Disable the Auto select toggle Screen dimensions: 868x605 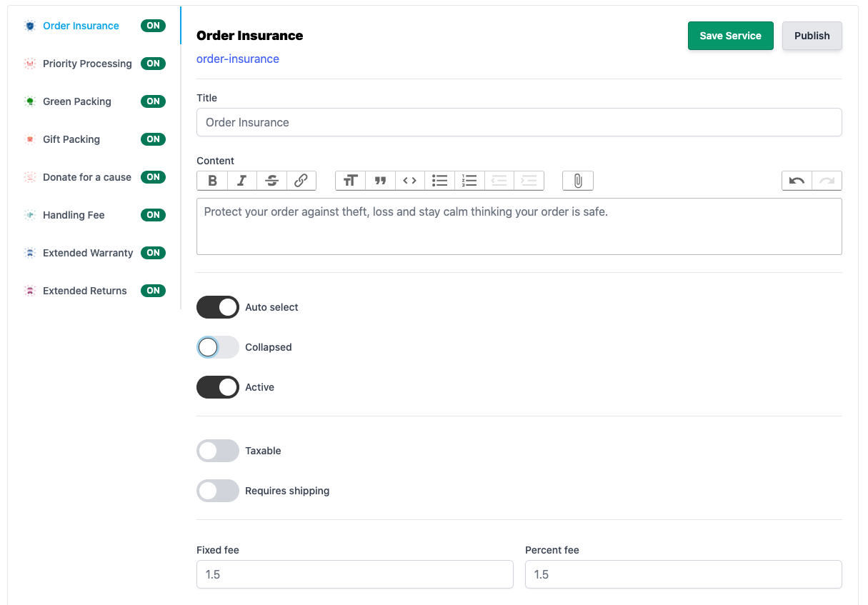[x=218, y=307]
